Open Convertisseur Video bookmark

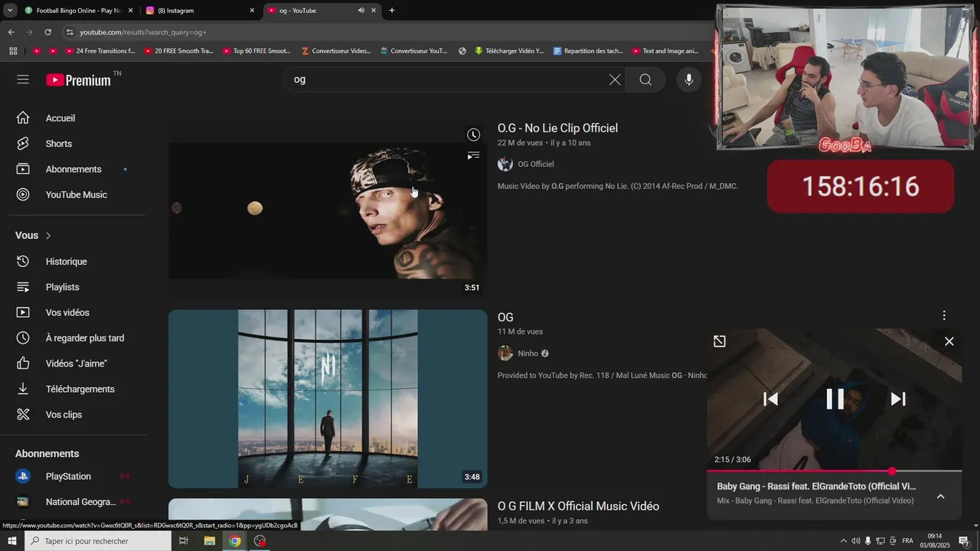tap(336, 51)
